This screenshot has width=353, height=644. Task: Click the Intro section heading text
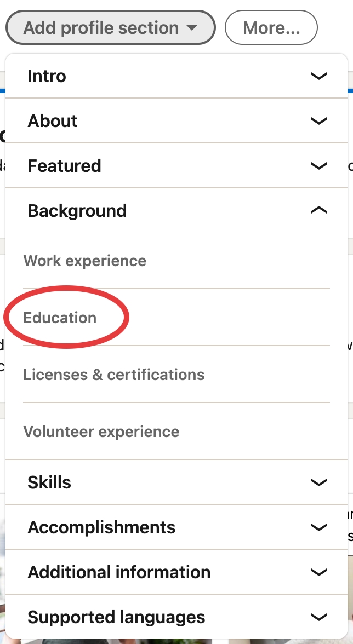coord(47,76)
